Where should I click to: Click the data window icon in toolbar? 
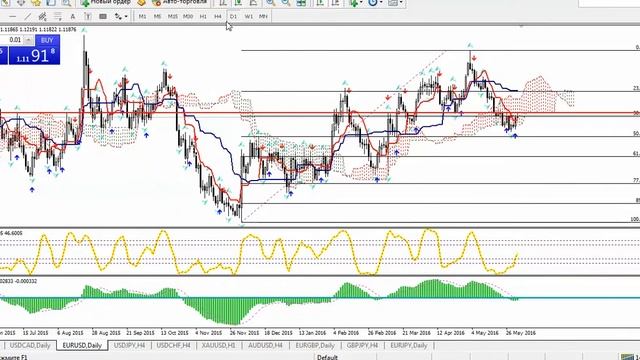(51, 2)
